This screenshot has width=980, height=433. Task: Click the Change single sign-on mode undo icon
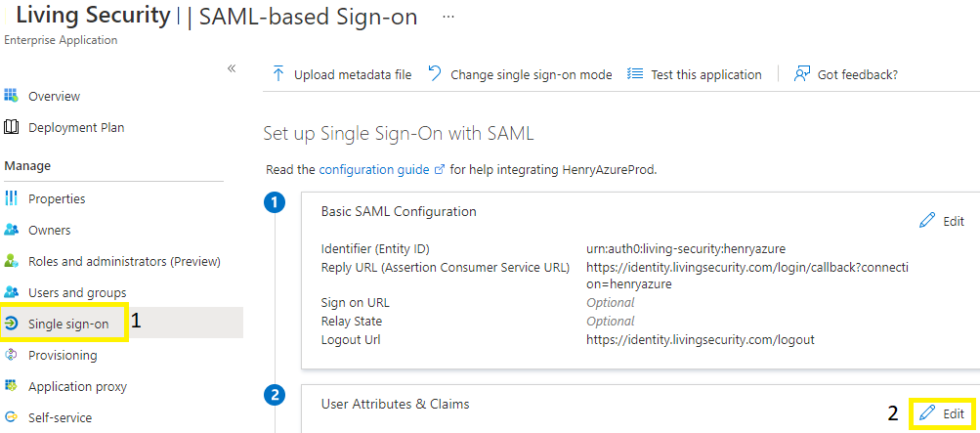point(435,73)
